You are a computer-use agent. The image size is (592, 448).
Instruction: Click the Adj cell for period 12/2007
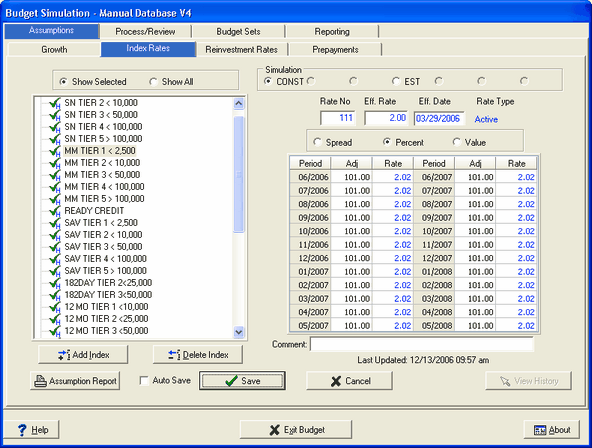click(x=475, y=258)
